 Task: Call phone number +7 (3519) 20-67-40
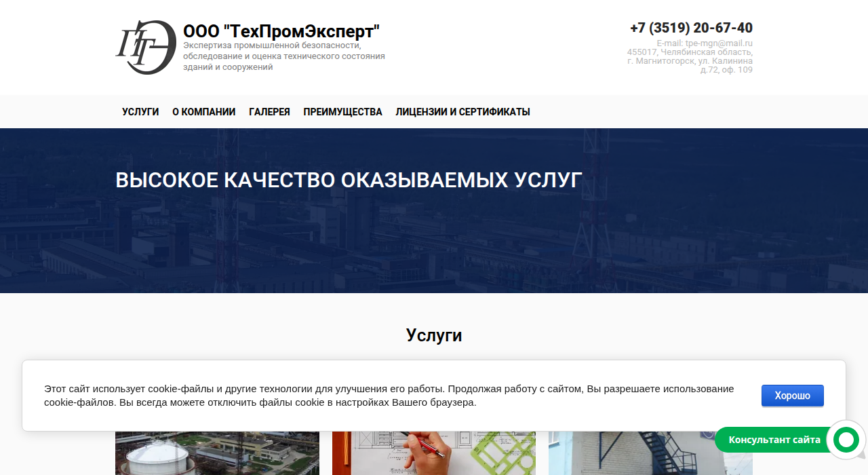pos(691,28)
